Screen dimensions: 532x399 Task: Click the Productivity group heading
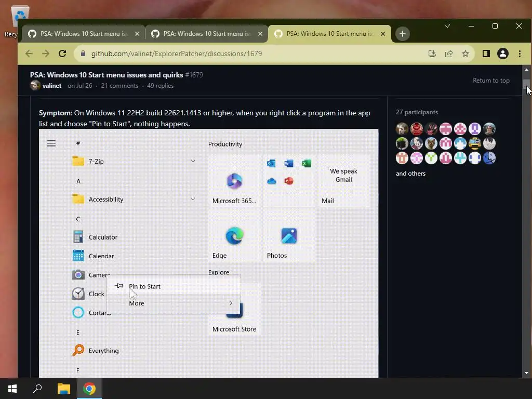(225, 144)
